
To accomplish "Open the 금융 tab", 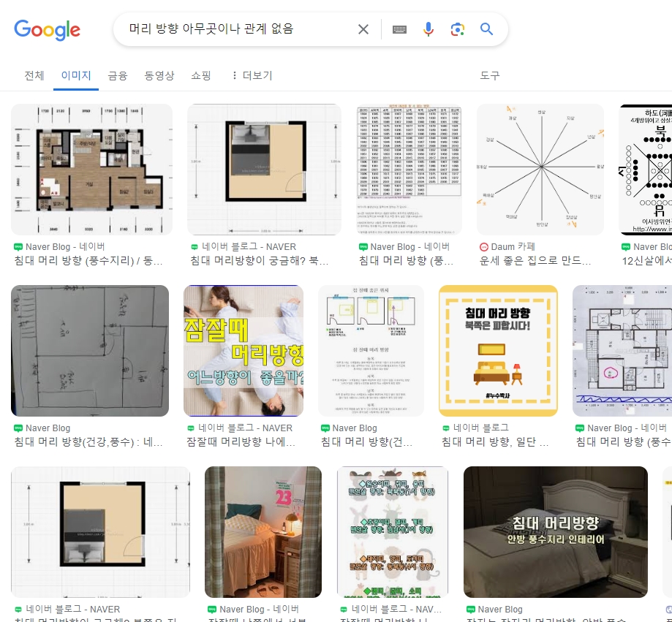I will pos(118,75).
